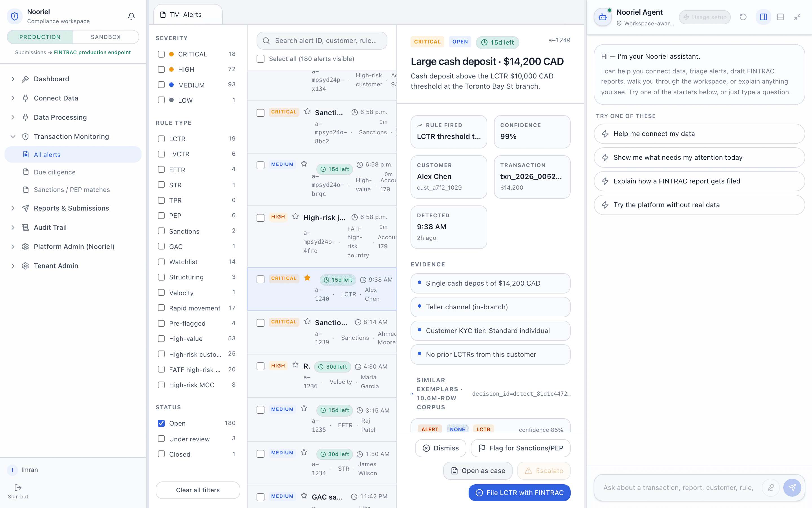
Task: Click Open as case
Action: (x=478, y=471)
